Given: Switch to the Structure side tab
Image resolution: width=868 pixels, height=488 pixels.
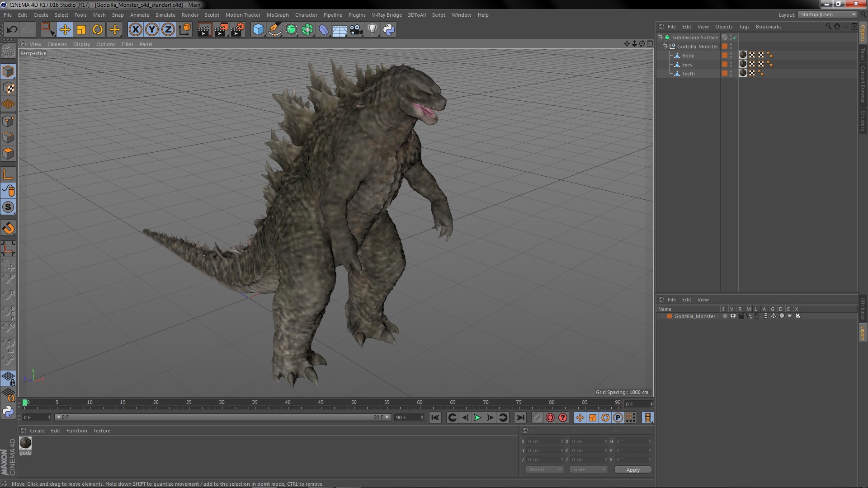Looking at the screenshot, I should pos(863,121).
